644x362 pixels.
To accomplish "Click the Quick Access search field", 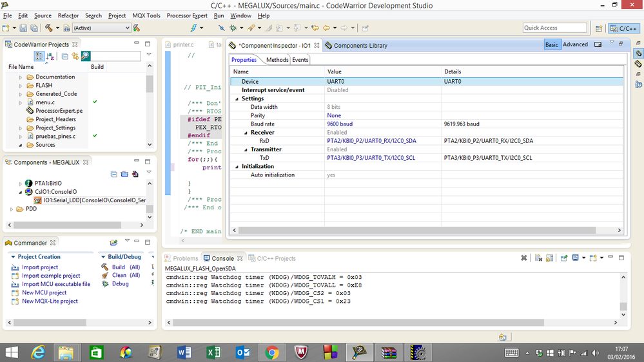I will tap(554, 28).
